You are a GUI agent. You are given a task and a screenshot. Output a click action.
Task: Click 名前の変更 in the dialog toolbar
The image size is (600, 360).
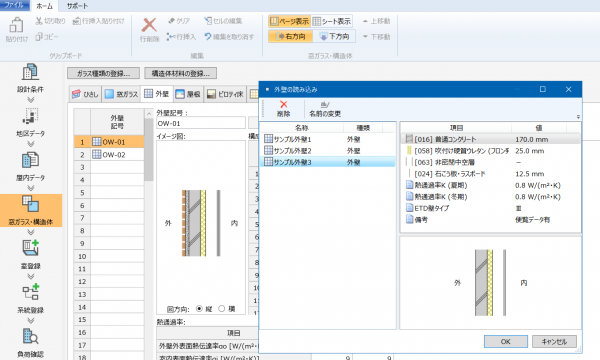coord(325,109)
